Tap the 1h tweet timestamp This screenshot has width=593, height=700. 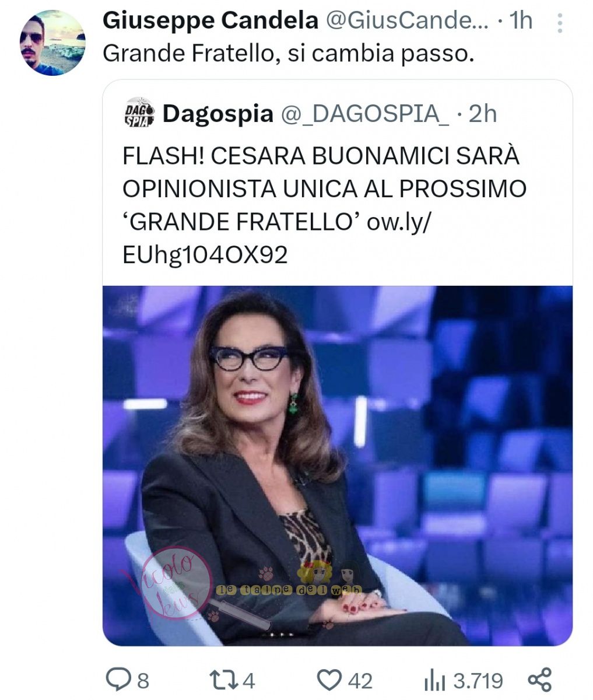521,21
